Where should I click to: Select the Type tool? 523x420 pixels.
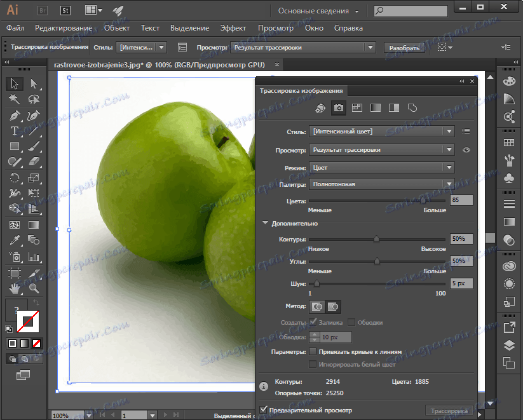coord(15,131)
